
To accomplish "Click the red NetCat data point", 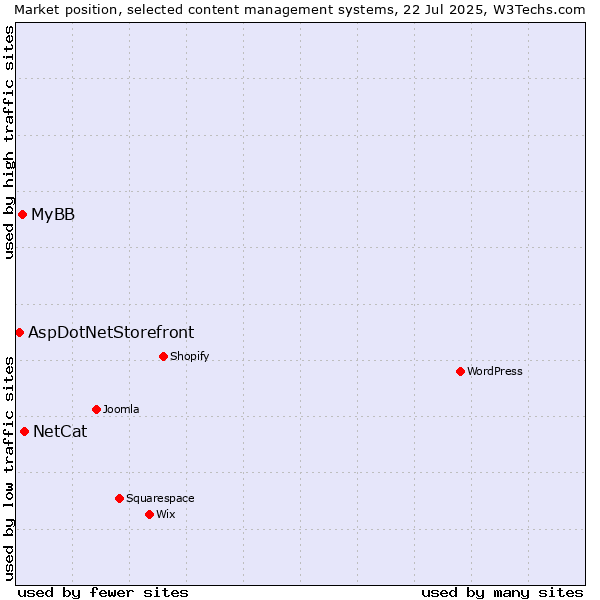I will click(24, 432).
